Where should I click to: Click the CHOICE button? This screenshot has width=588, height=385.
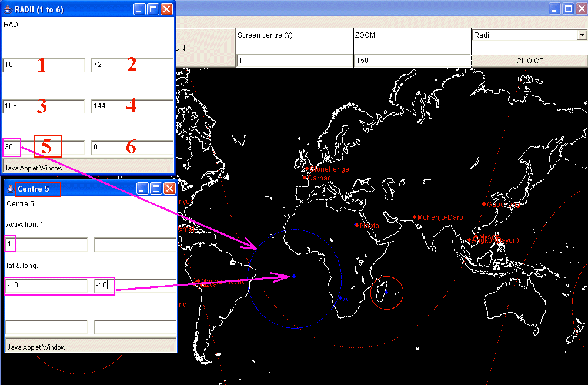(530, 61)
